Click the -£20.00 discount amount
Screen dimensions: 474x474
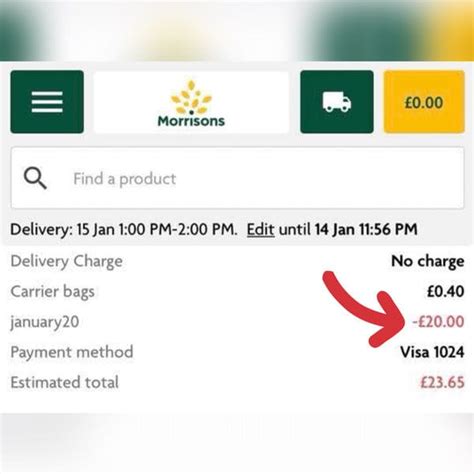(x=438, y=322)
